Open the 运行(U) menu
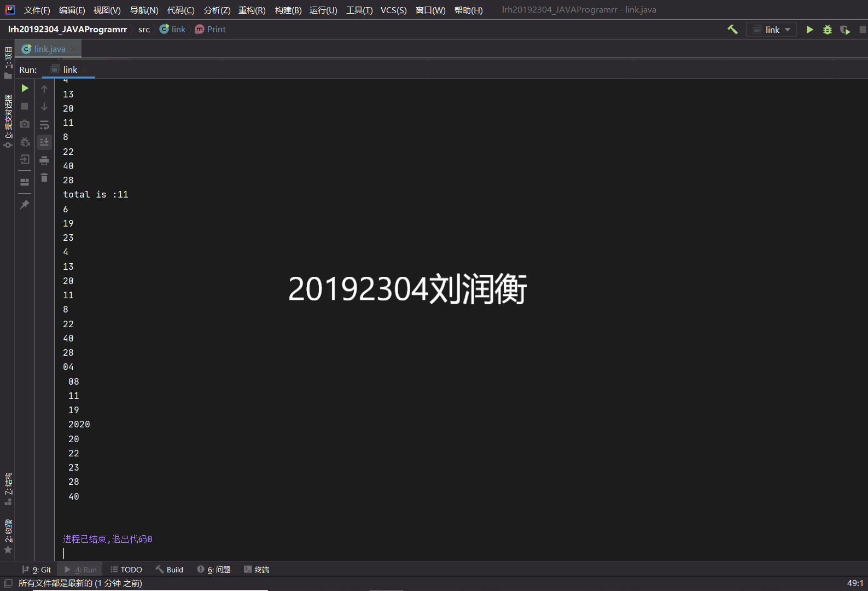The image size is (868, 591). click(323, 10)
